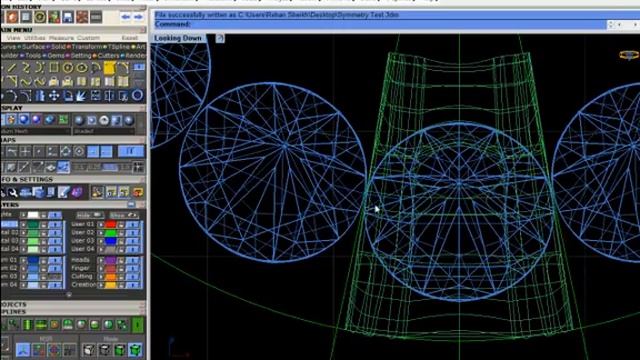Click the highlighted blue axis icon at bottom
640x360 pixels.
[23, 350]
